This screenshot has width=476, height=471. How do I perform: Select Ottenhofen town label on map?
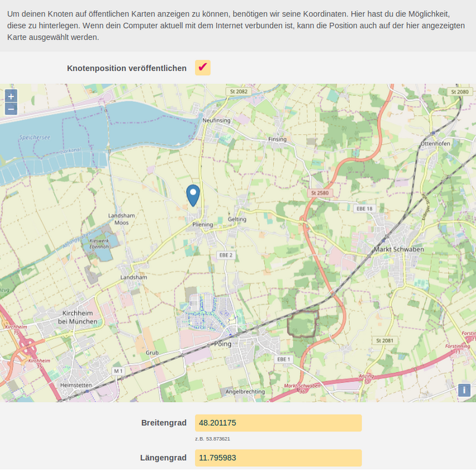(434, 144)
